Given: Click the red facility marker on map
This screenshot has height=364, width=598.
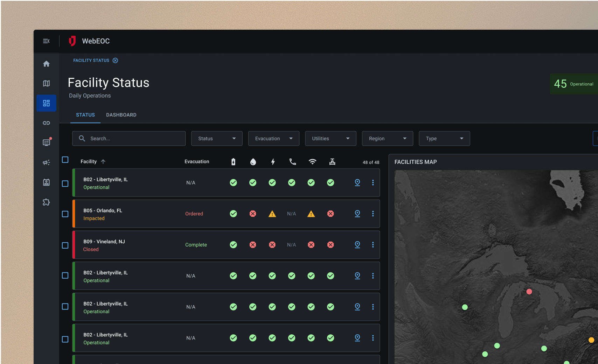Looking at the screenshot, I should point(529,292).
